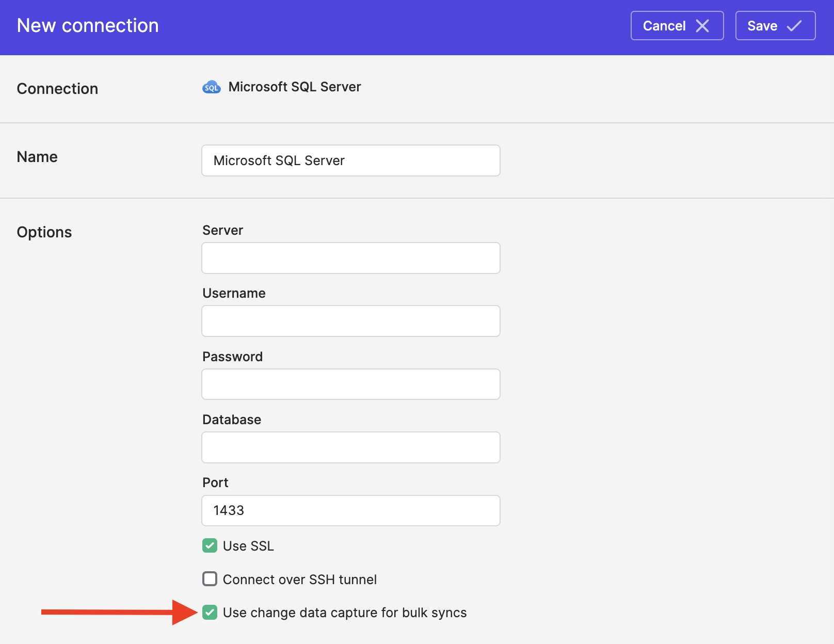Toggle change data capture for bulk syncs
834x644 pixels.
point(210,613)
